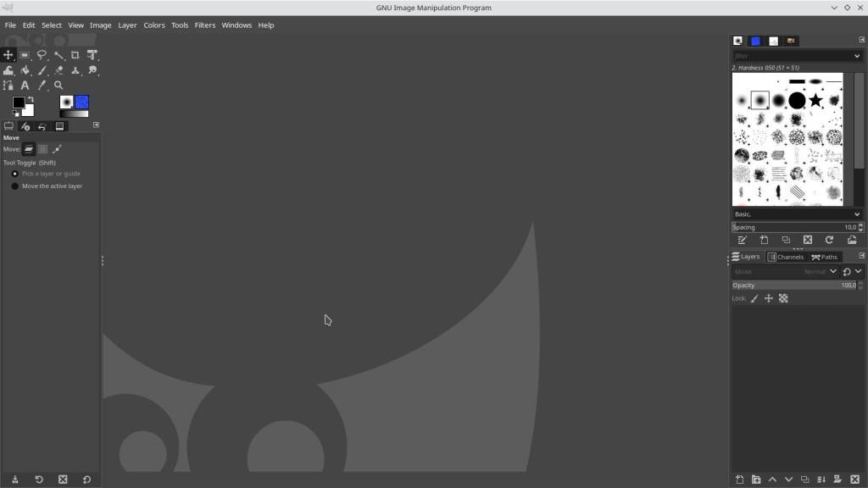
Task: Toggle lock pixels brush icon
Action: [x=754, y=299]
